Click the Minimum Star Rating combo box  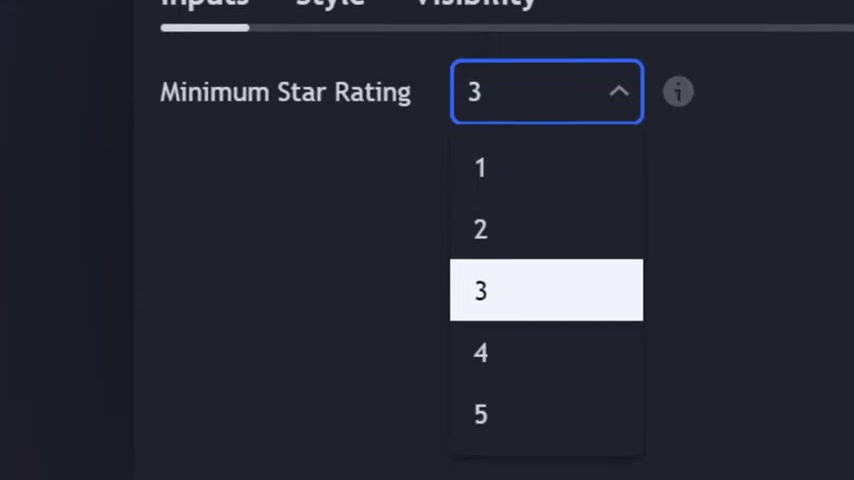tap(547, 92)
